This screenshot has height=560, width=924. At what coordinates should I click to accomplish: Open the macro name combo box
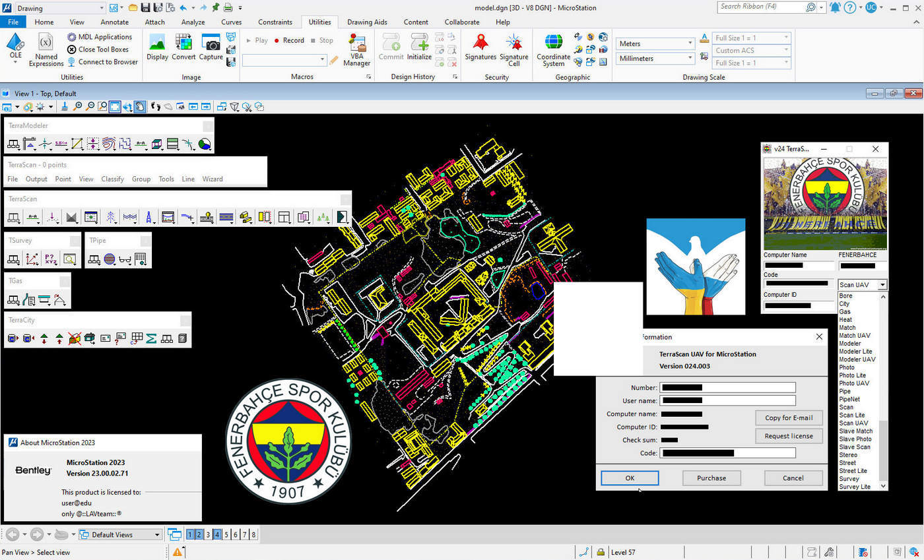pyautogui.click(x=284, y=60)
